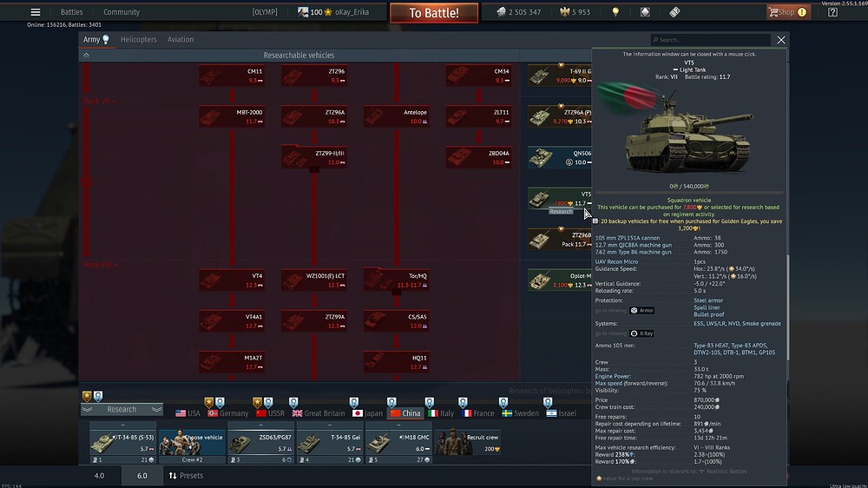Collapse the Researchable vehicles header arrows

(86, 56)
